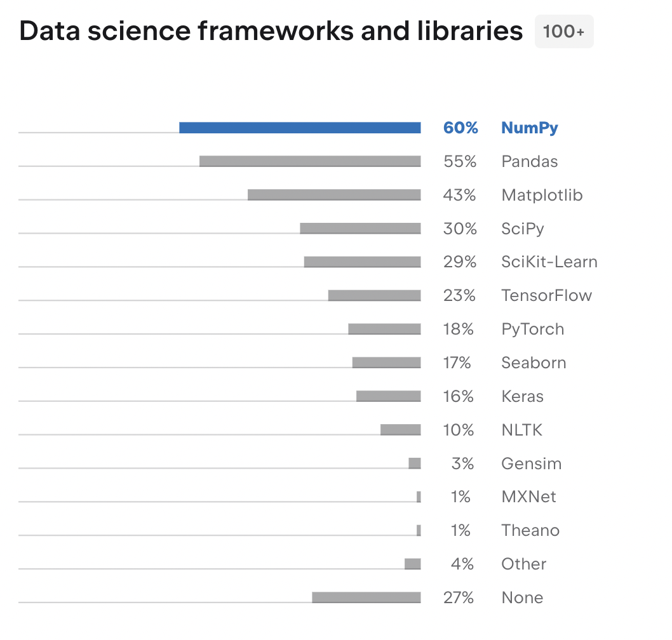Click the 60% value next to NumPy

coord(460,128)
